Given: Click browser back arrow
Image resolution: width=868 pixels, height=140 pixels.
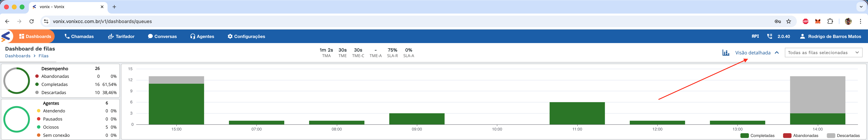Looking at the screenshot, I should [x=7, y=21].
